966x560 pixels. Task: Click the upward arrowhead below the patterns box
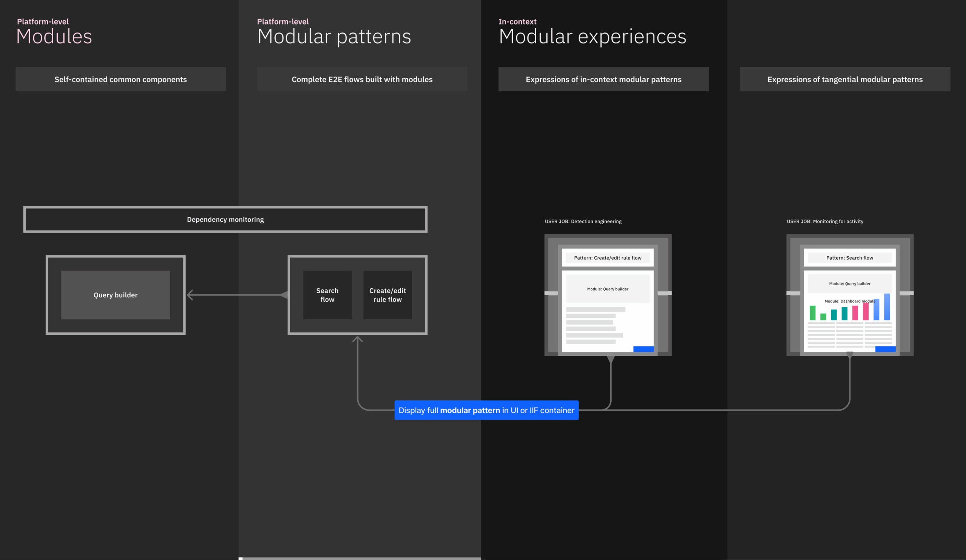coord(357,339)
